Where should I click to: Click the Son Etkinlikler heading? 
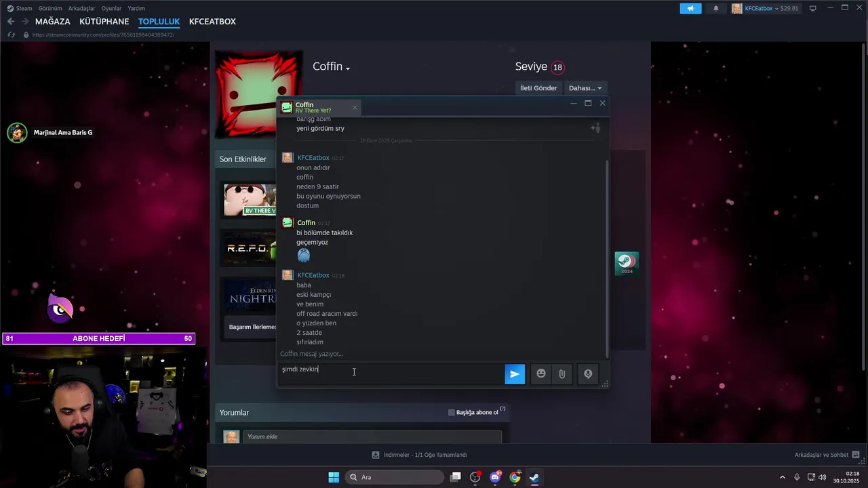click(x=243, y=159)
